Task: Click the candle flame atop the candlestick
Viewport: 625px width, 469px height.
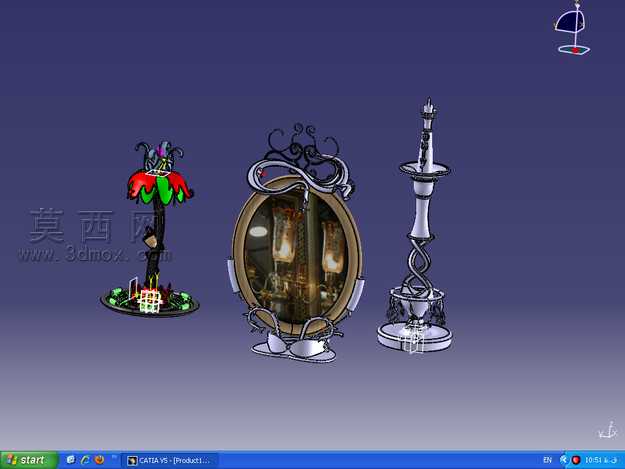Action: click(x=429, y=104)
